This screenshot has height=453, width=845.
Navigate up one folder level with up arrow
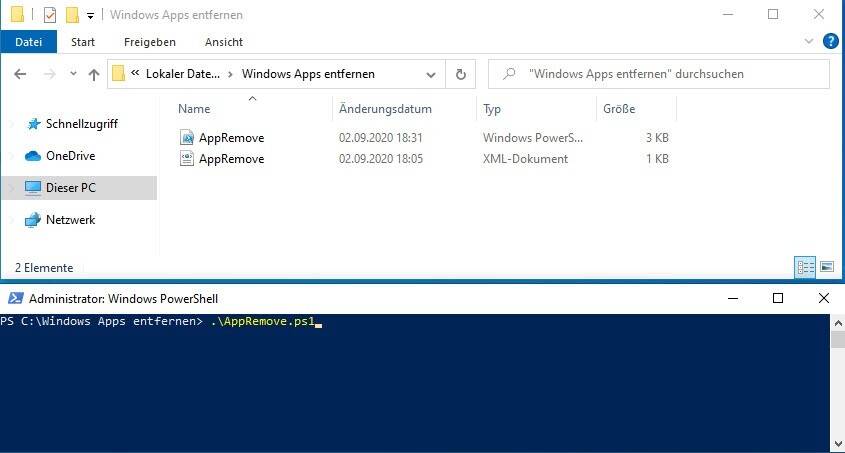coord(94,74)
